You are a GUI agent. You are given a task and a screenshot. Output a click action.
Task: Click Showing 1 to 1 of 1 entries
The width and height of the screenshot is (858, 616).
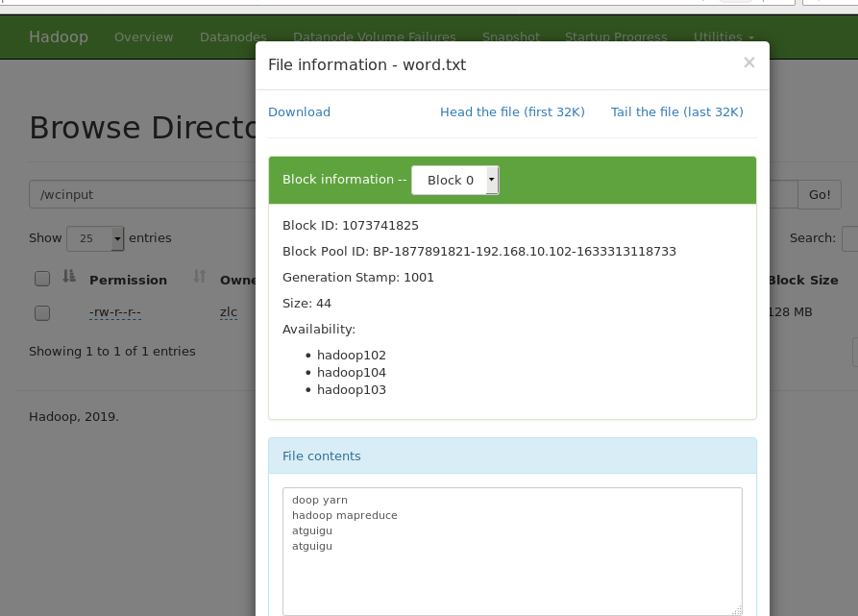(112, 351)
